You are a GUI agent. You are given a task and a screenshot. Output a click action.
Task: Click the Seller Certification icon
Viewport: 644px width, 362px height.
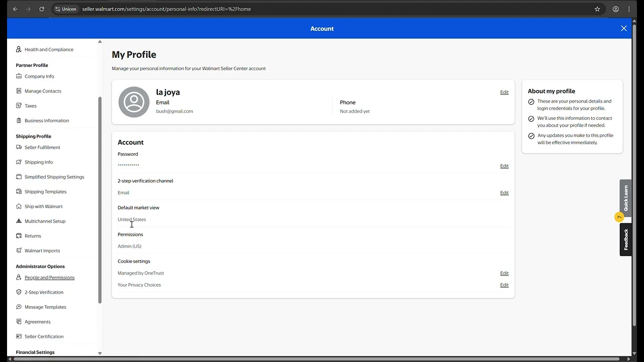19,336
